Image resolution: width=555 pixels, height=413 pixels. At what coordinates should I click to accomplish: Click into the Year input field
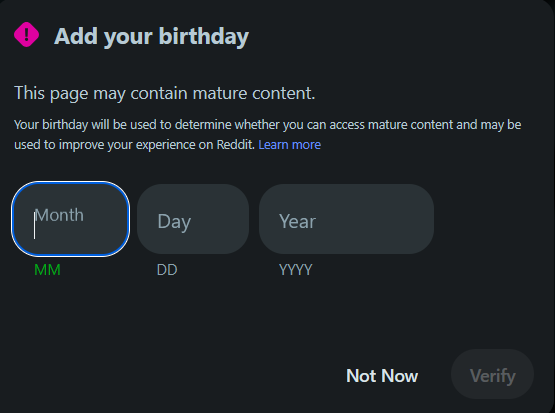tap(346, 219)
